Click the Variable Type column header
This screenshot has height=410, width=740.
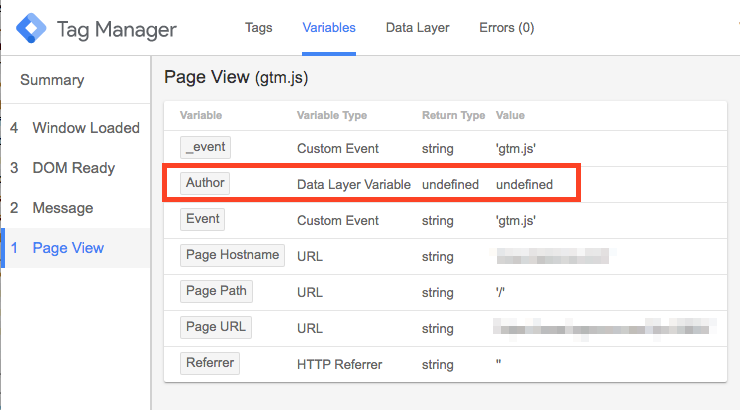[332, 115]
